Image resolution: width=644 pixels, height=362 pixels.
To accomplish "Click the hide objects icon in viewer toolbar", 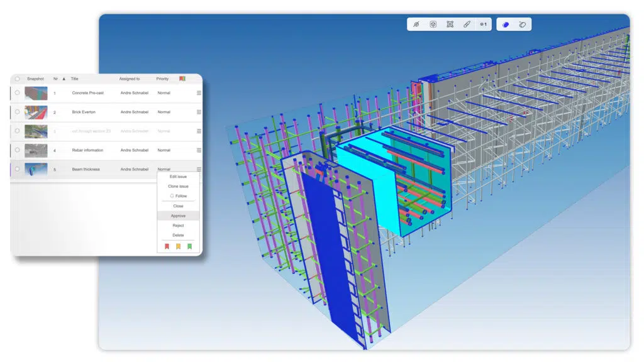I will [416, 25].
